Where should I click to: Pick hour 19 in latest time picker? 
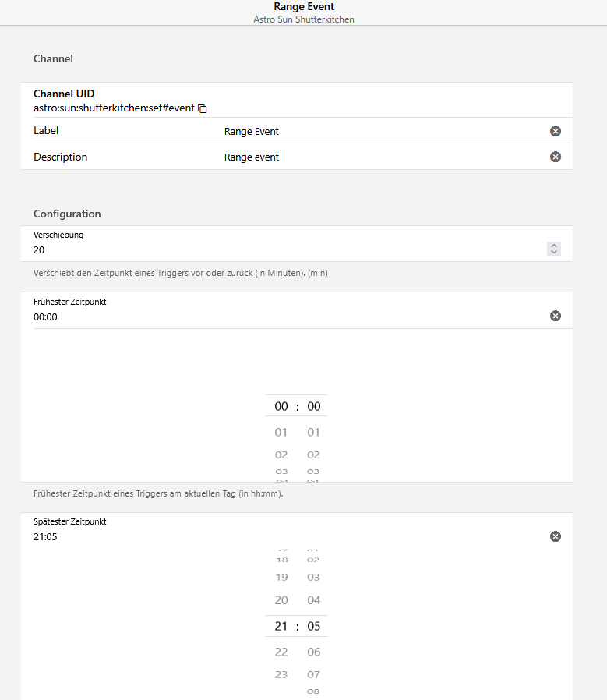point(281,578)
